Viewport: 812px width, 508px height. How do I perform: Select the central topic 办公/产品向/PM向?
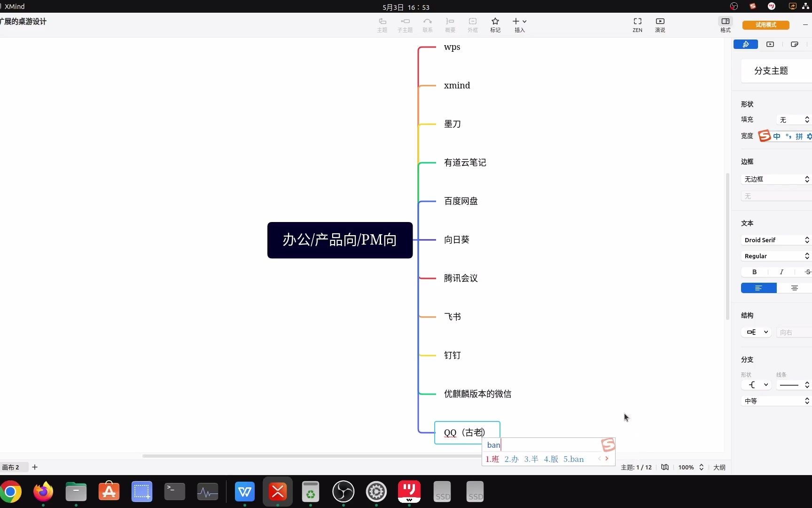(340, 240)
